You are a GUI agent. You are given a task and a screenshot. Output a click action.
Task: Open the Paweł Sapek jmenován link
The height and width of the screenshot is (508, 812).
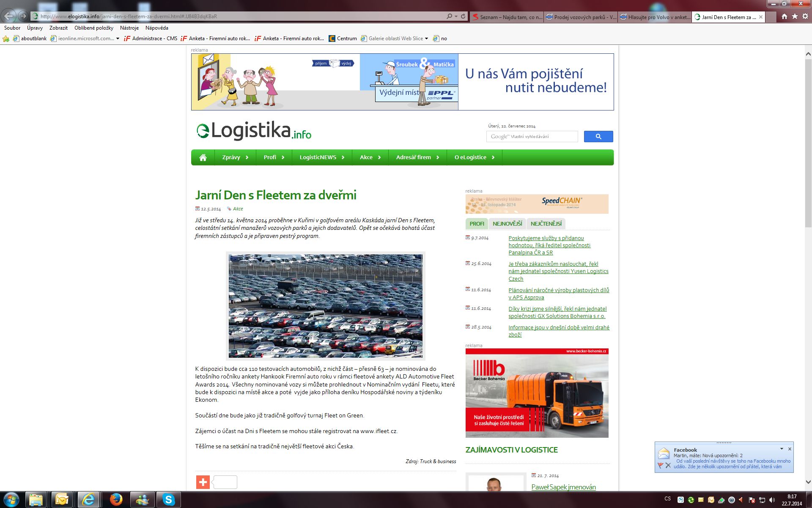click(563, 487)
